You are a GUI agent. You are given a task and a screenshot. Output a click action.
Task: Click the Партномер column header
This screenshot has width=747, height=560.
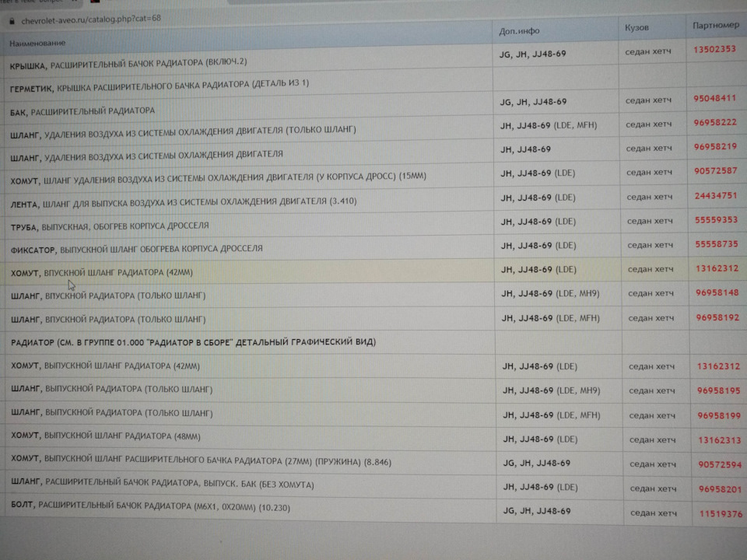[716, 25]
